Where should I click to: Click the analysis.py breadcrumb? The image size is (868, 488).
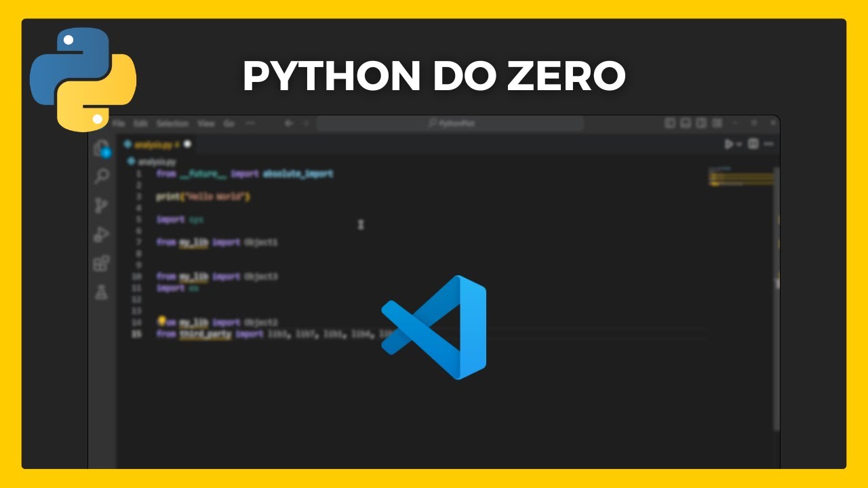(152, 162)
